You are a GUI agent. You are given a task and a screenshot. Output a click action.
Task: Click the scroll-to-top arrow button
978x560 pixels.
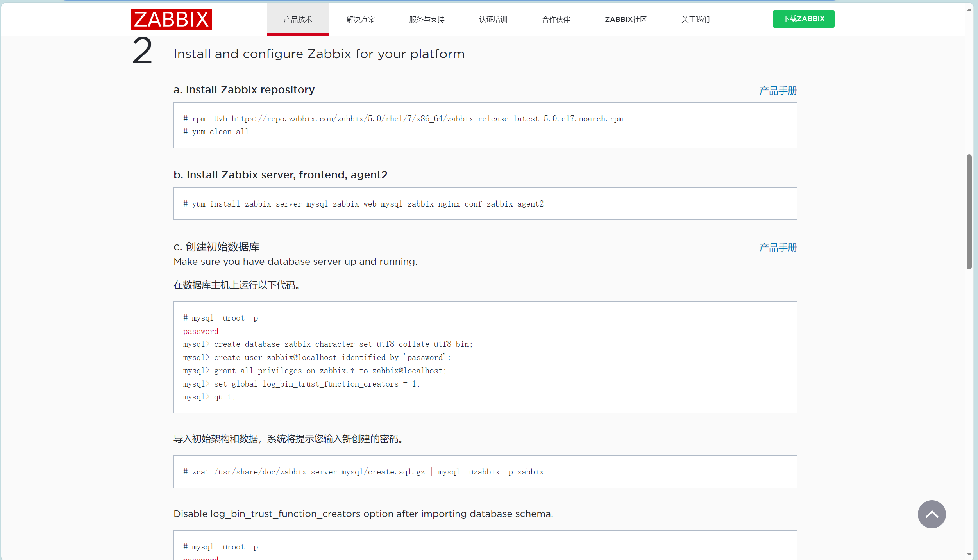[x=931, y=514]
